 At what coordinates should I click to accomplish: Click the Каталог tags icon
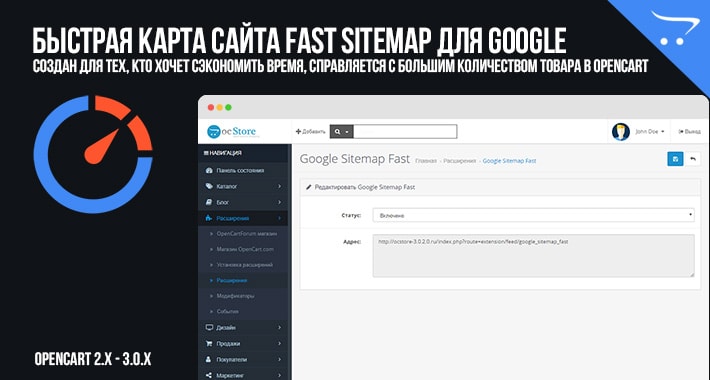click(209, 186)
